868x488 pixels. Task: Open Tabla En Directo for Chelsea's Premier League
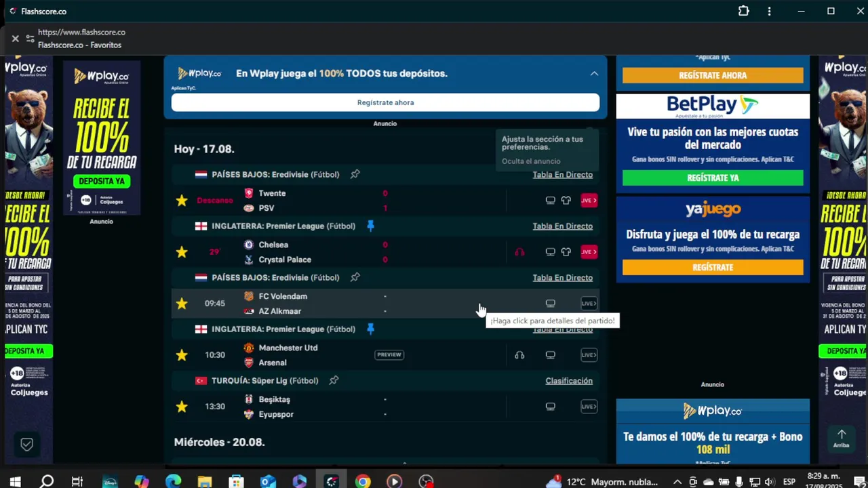tap(563, 226)
